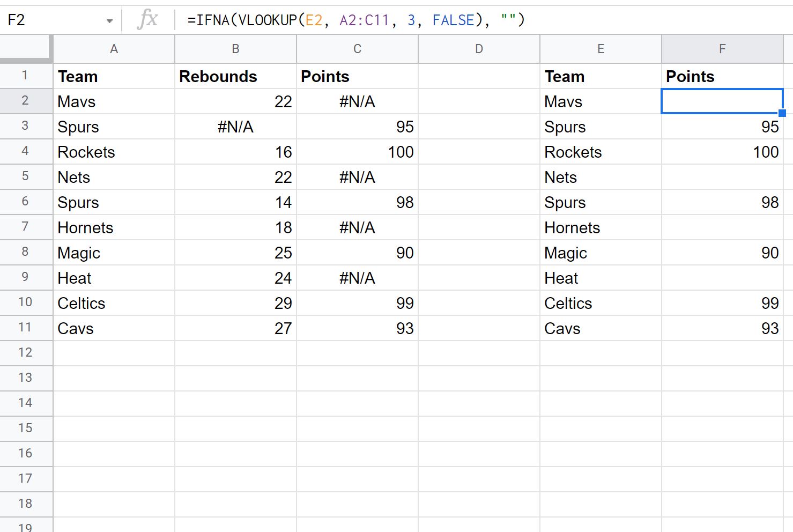Select column A header
The image size is (793, 532).
click(x=114, y=49)
